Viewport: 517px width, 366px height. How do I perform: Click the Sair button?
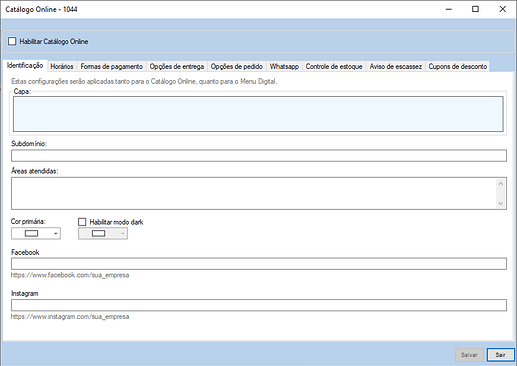coord(500,355)
